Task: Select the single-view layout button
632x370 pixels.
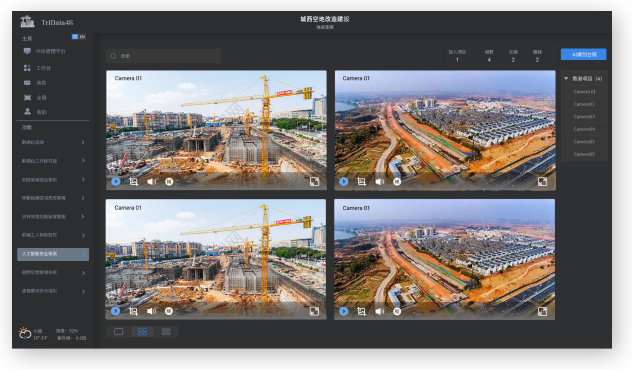Action: 118,331
